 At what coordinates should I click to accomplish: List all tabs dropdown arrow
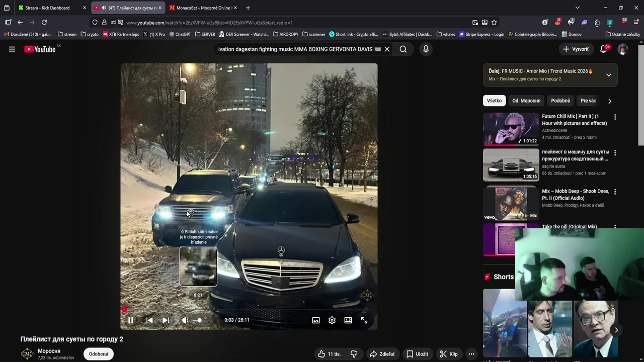[x=577, y=8]
